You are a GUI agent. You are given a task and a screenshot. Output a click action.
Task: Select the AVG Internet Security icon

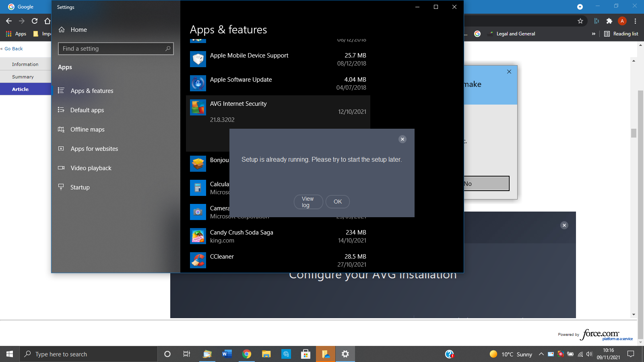(198, 107)
